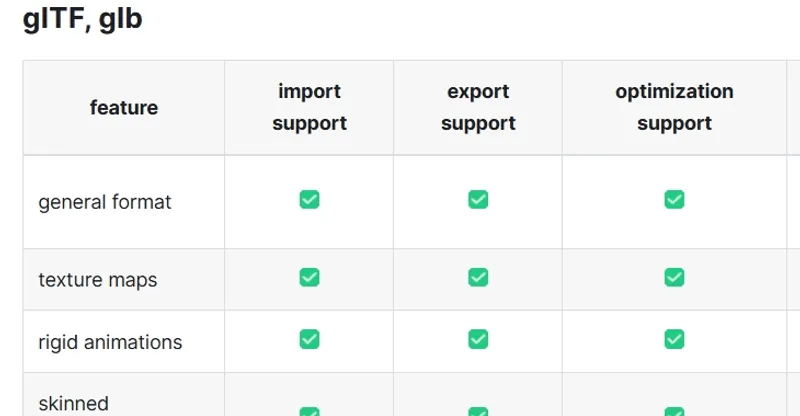Select the rigid animations row label
Image resolution: width=800 pixels, height=416 pixels.
coord(110,342)
